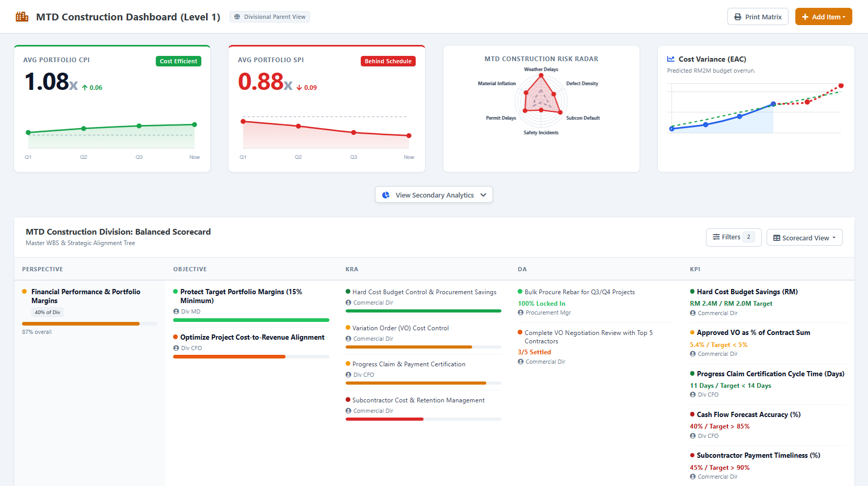
Task: Expand View Secondary Analytics
Action: [x=434, y=195]
